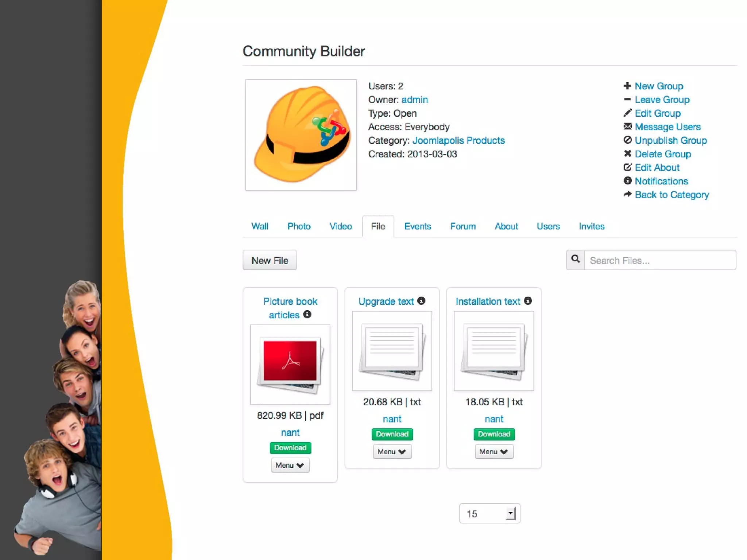
Task: Open the Photo tab
Action: 299,226
